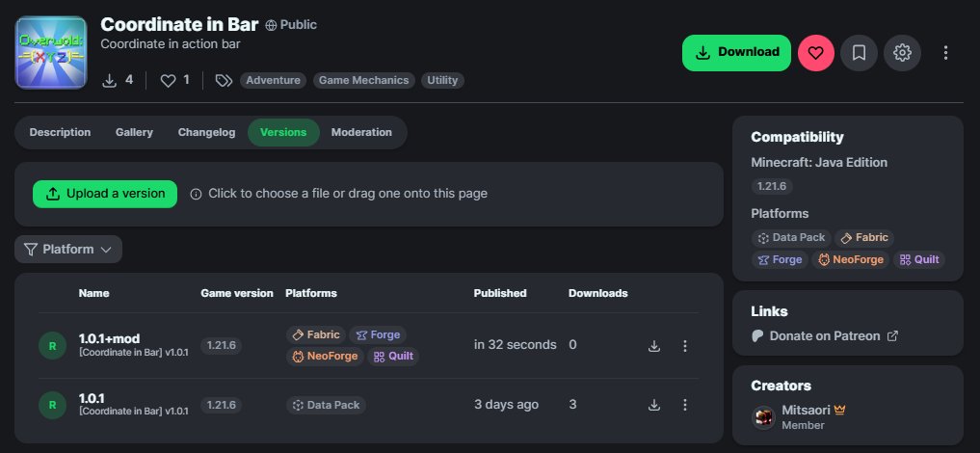
Task: Click the Data Pack tag in 1.0.1 row
Action: [327, 405]
